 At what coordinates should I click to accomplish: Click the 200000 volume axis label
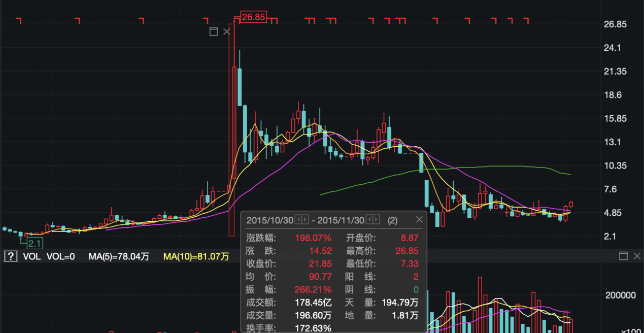[620, 295]
